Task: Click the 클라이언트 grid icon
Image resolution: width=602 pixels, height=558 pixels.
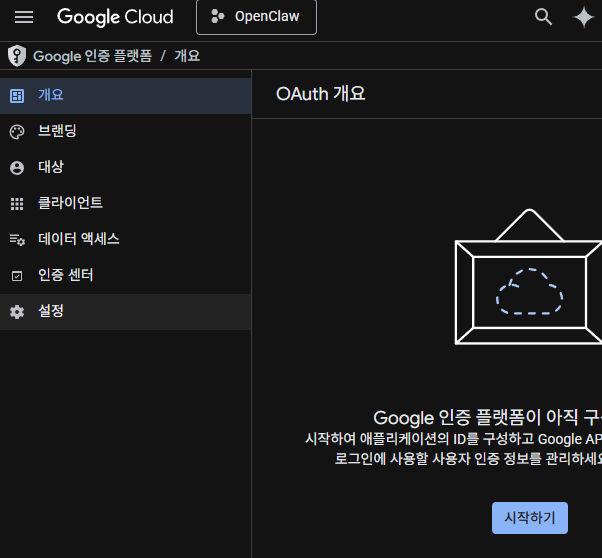Action: 17,204
